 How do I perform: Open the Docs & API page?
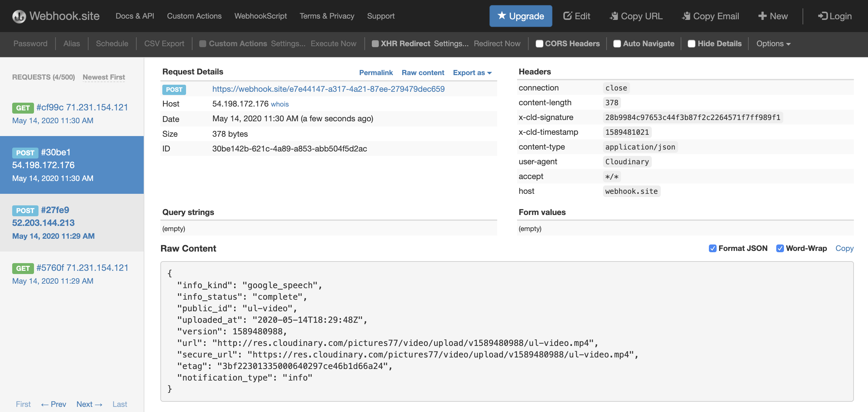(x=134, y=16)
